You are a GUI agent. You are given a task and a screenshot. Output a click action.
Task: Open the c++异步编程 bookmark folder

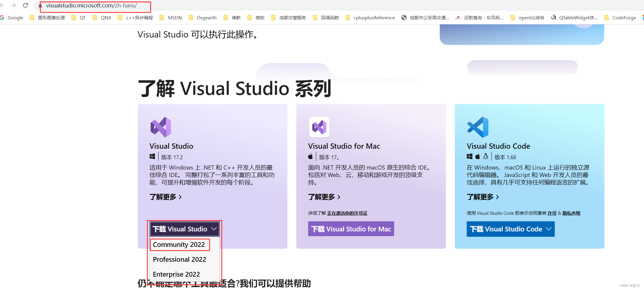pyautogui.click(x=135, y=18)
